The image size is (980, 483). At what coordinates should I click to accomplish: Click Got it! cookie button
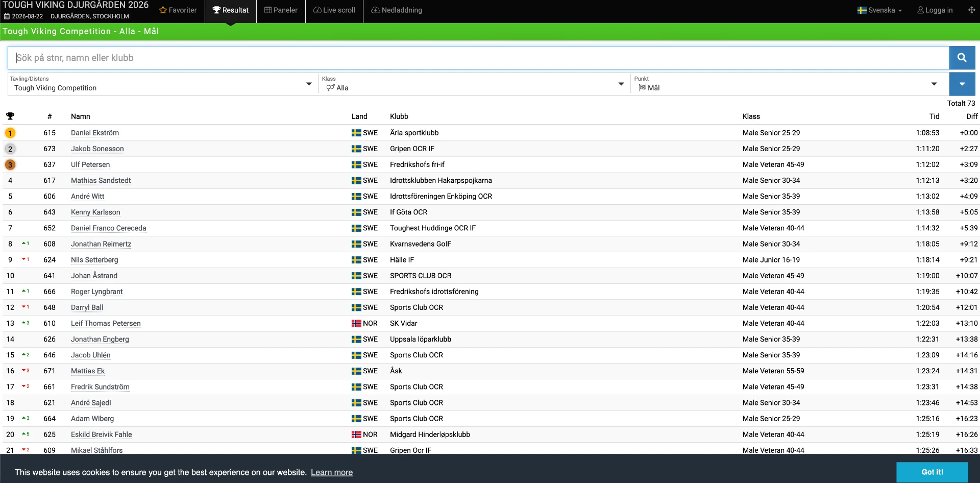point(932,472)
